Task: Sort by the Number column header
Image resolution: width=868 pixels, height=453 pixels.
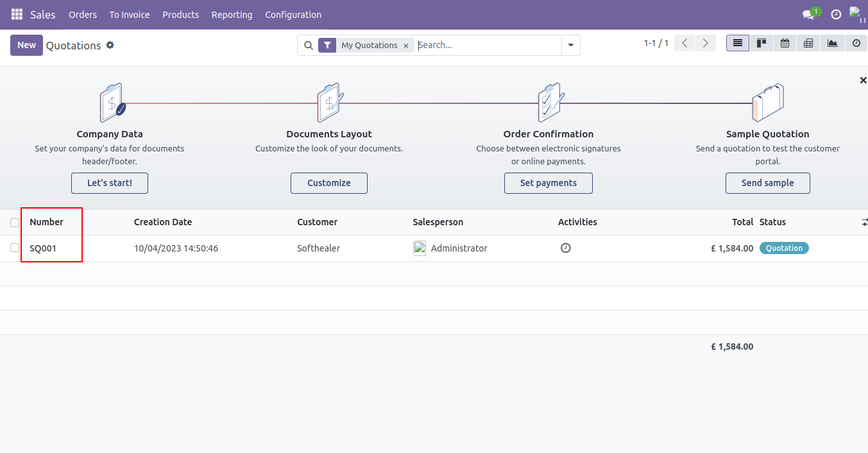Action: coord(47,222)
